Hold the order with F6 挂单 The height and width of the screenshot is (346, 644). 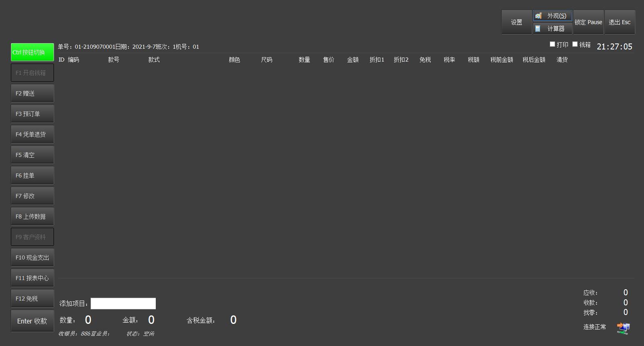click(x=32, y=175)
